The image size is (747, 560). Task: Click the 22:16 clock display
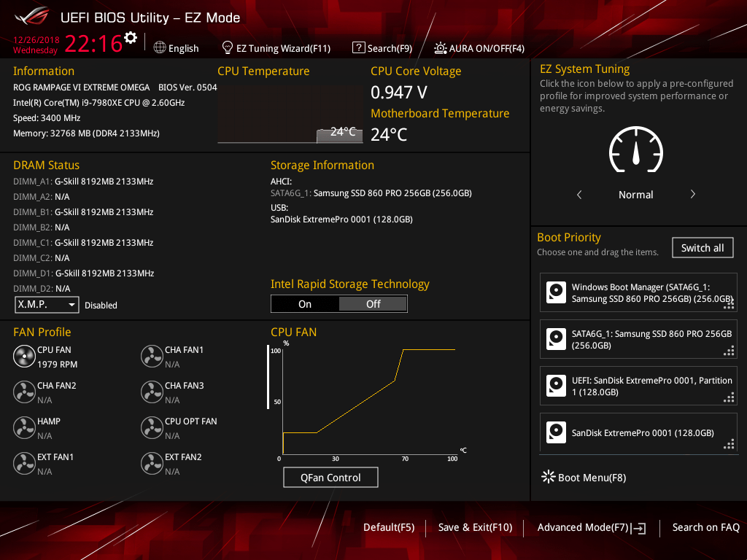pyautogui.click(x=93, y=43)
